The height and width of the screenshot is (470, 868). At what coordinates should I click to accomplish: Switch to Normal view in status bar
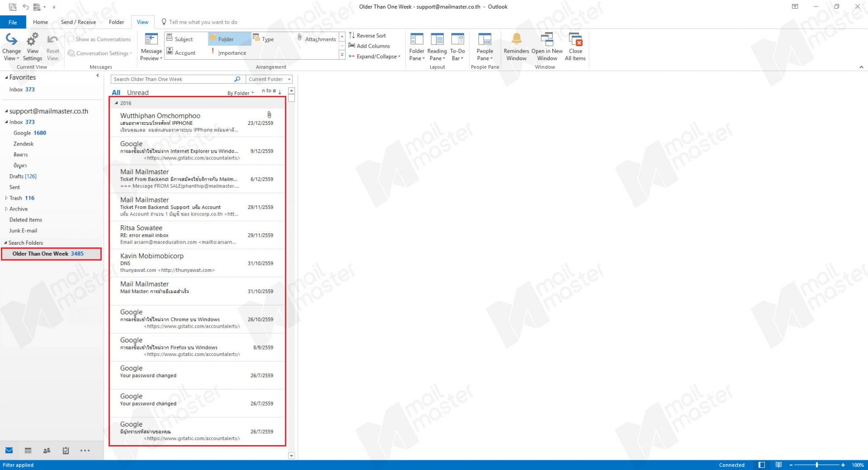[x=762, y=465]
